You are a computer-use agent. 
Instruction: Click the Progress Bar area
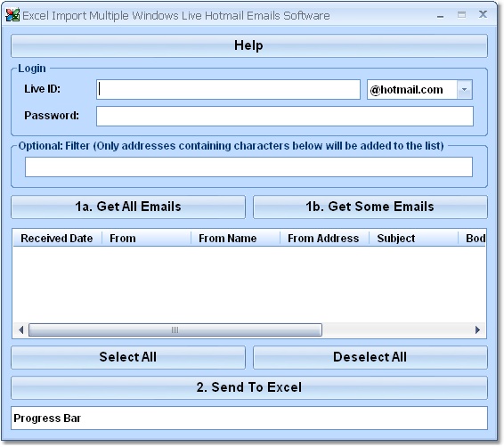[249, 419]
